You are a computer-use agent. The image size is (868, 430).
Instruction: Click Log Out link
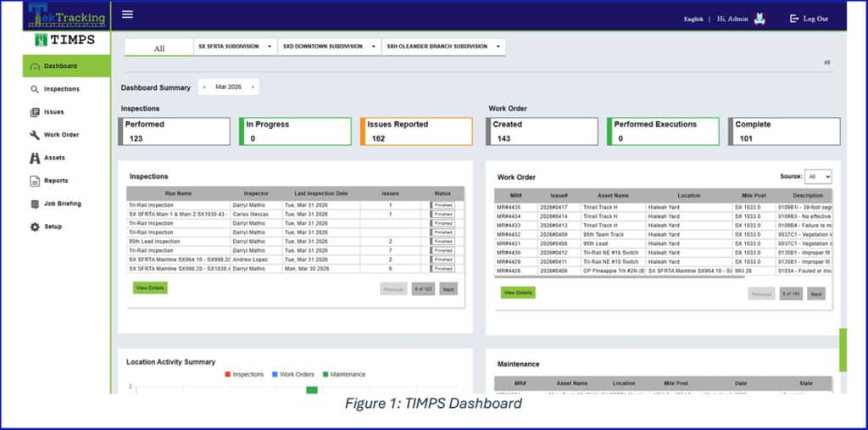click(809, 19)
